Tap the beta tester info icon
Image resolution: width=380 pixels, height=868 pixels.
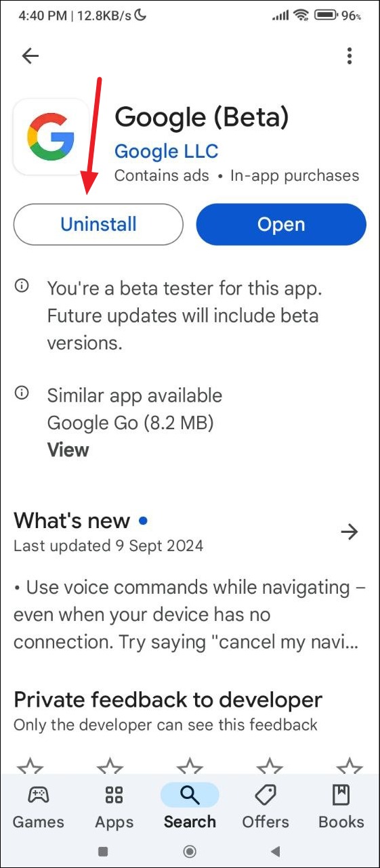[22, 286]
